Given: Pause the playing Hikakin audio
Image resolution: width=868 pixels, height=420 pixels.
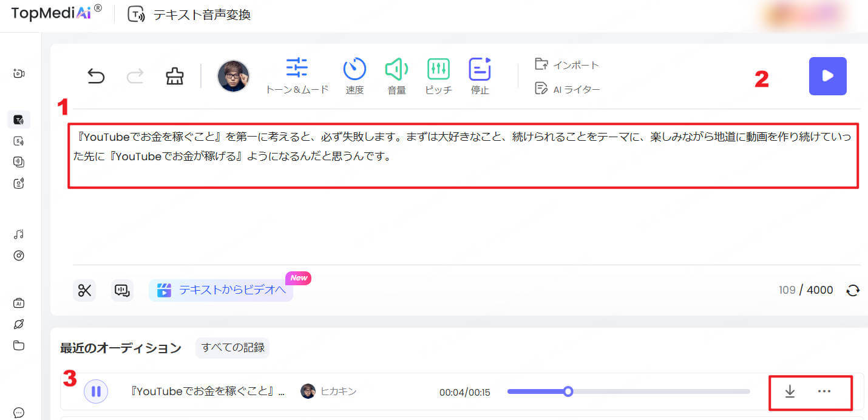Looking at the screenshot, I should 96,391.
